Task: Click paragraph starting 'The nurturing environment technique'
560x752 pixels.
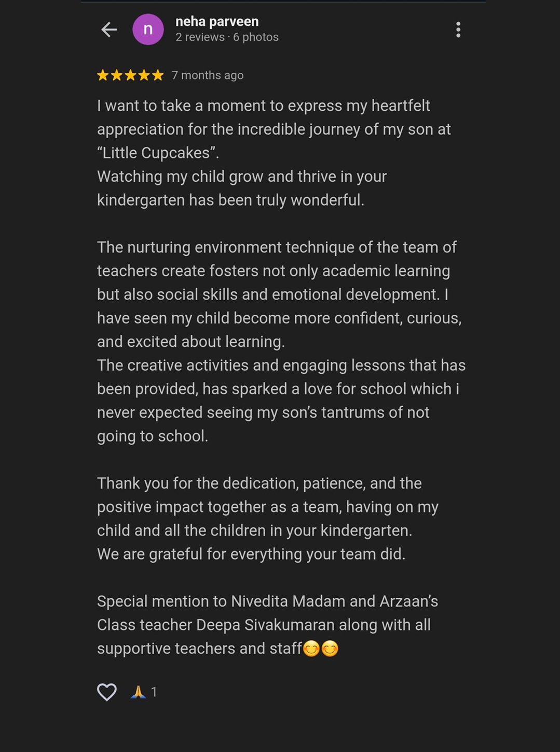Action: (x=279, y=294)
